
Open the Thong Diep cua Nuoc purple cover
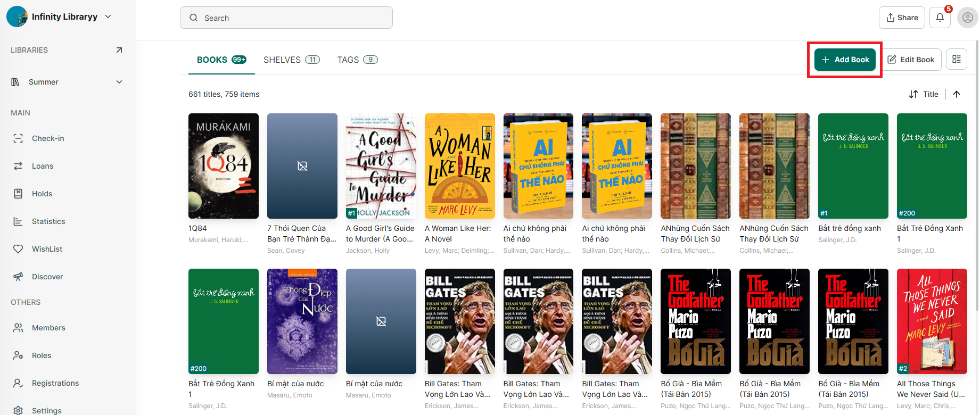302,321
